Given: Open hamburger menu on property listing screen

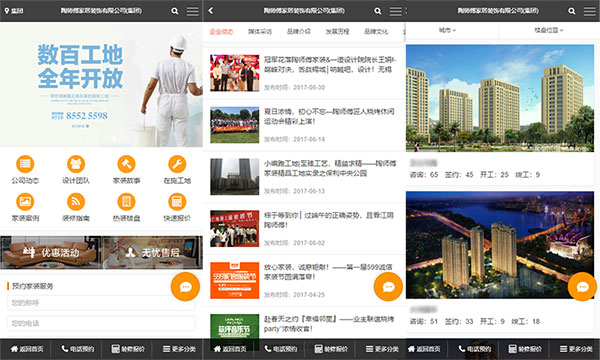Looking at the screenshot, I should [x=590, y=11].
